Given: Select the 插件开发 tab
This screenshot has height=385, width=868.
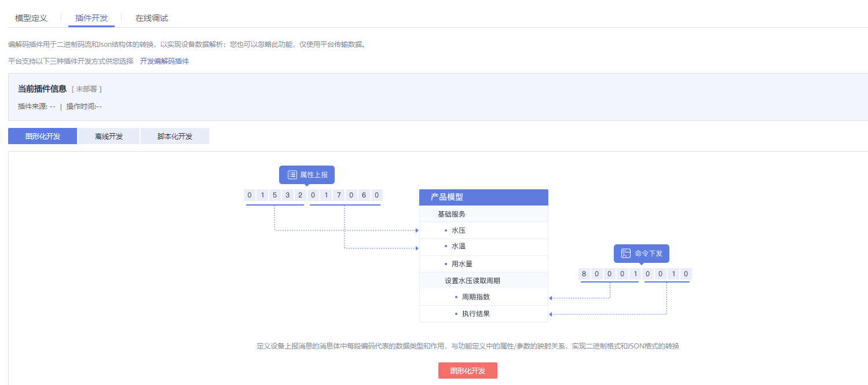Looking at the screenshot, I should point(91,18).
